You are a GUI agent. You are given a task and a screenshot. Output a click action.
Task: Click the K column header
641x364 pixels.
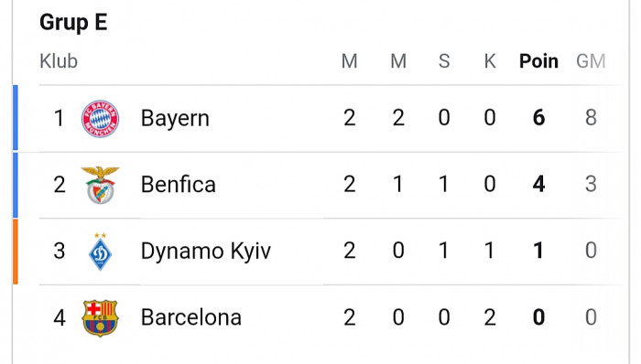click(x=490, y=61)
